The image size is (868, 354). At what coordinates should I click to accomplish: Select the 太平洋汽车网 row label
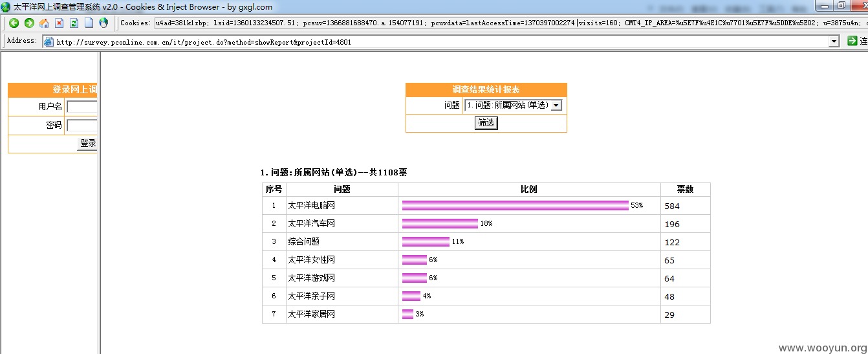(x=311, y=223)
